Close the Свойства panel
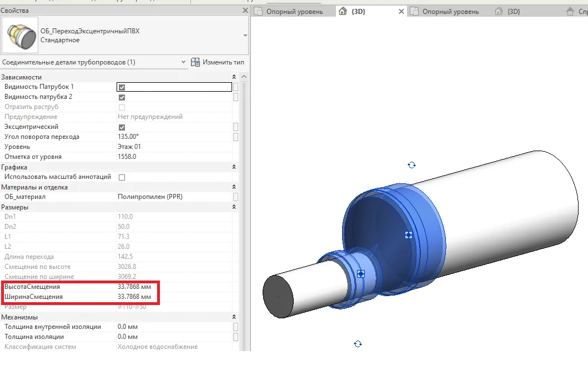Viewport: 588px width, 365px height. coord(245,11)
